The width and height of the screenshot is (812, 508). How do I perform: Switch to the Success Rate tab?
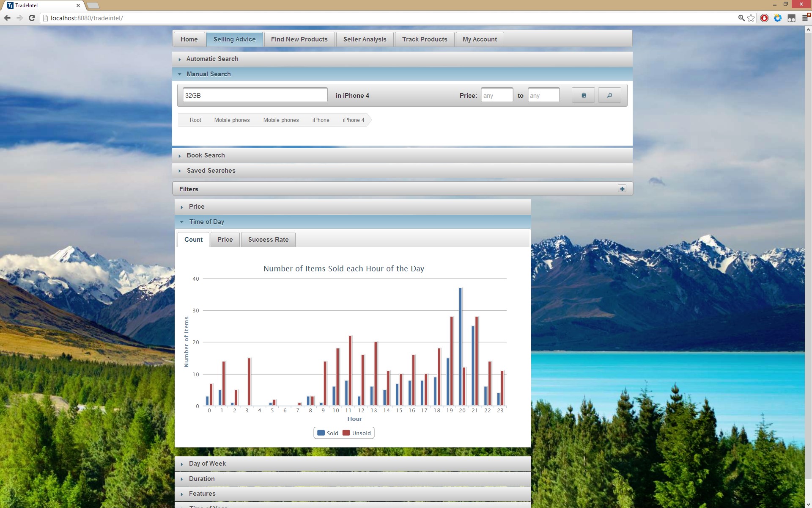point(268,240)
